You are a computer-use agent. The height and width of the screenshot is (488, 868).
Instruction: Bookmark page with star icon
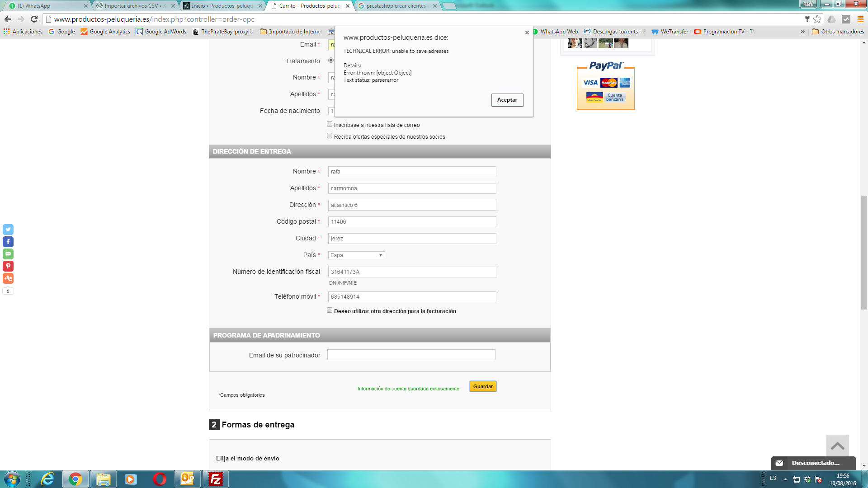(x=817, y=19)
